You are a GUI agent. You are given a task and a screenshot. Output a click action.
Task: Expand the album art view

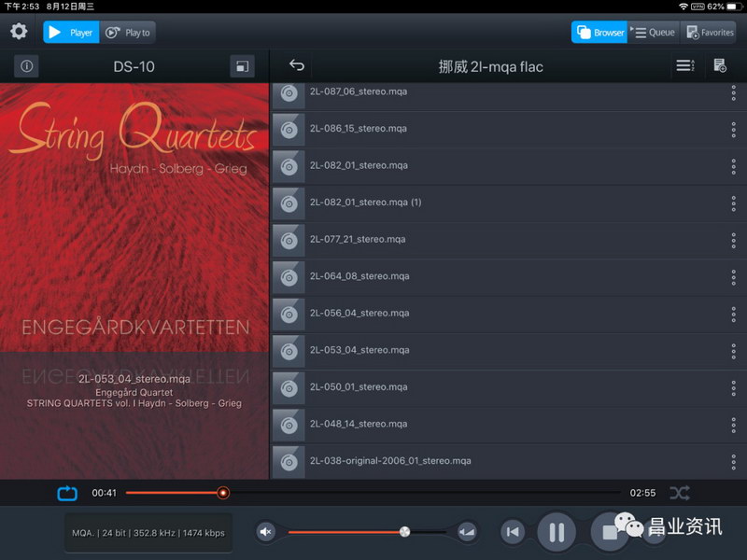(x=243, y=66)
